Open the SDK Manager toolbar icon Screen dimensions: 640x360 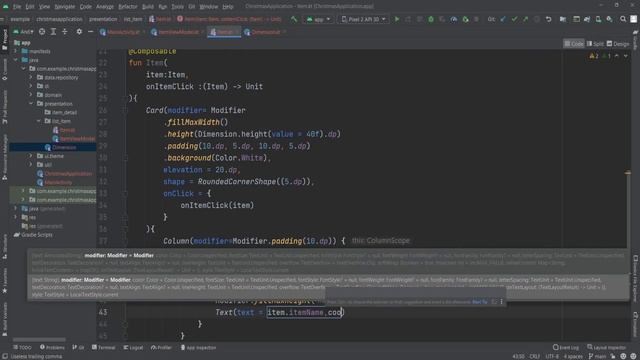[609, 19]
